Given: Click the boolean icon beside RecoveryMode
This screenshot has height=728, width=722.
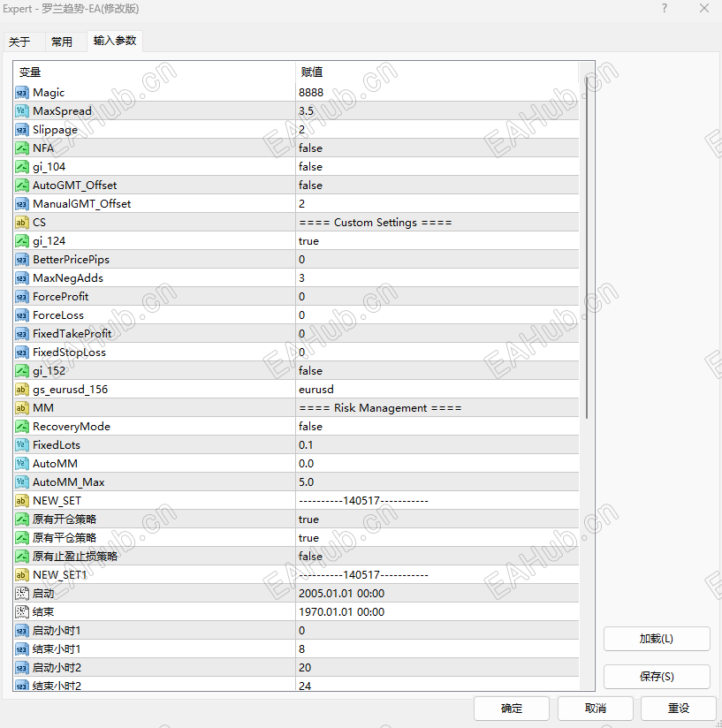Looking at the screenshot, I should coord(22,427).
